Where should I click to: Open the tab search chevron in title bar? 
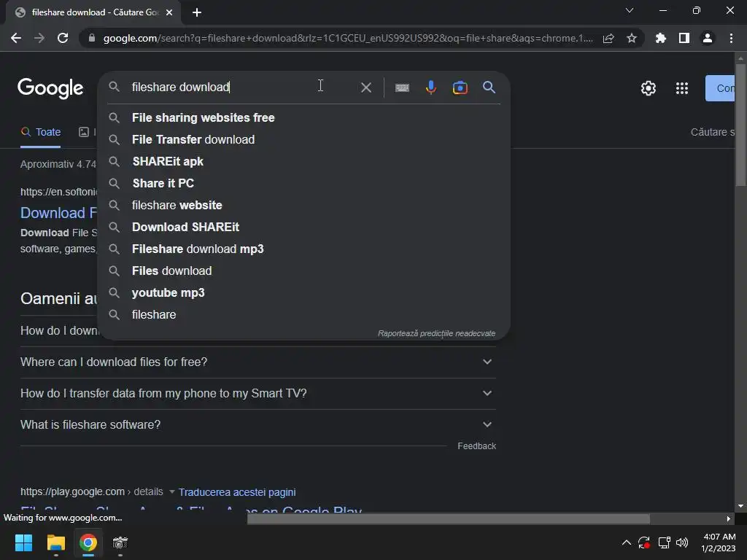pos(630,10)
